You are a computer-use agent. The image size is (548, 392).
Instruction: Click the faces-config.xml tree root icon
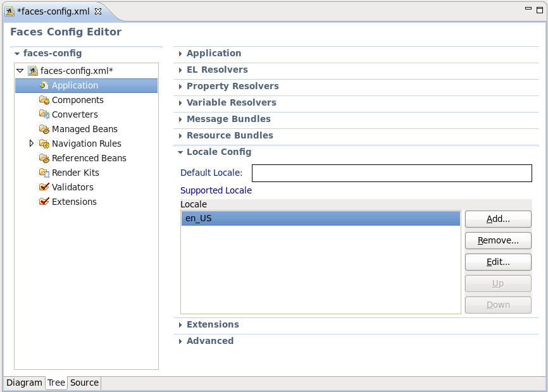tap(33, 71)
